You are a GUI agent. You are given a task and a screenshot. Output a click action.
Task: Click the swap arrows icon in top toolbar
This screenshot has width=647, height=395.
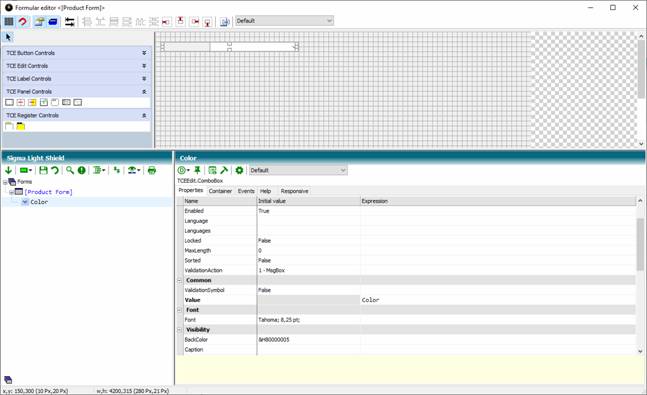(x=70, y=21)
